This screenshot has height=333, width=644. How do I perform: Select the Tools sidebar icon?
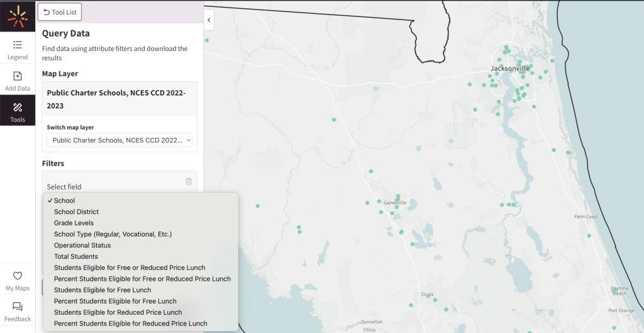click(x=18, y=112)
